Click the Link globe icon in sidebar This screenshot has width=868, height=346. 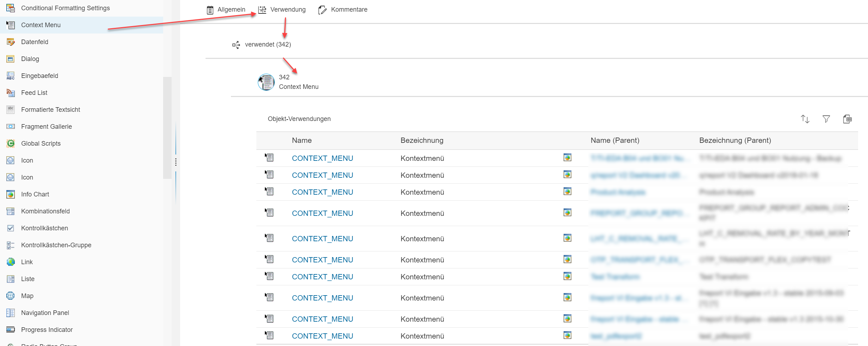pyautogui.click(x=11, y=262)
